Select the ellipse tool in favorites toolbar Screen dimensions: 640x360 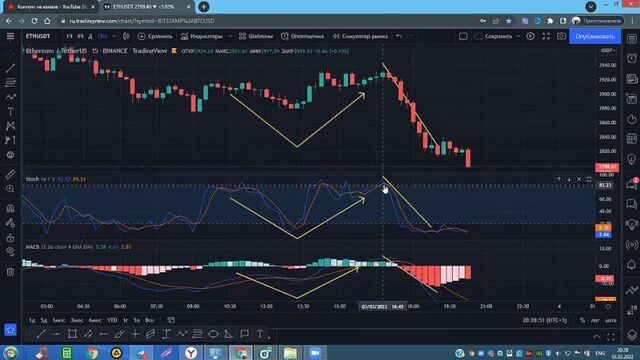(x=213, y=334)
